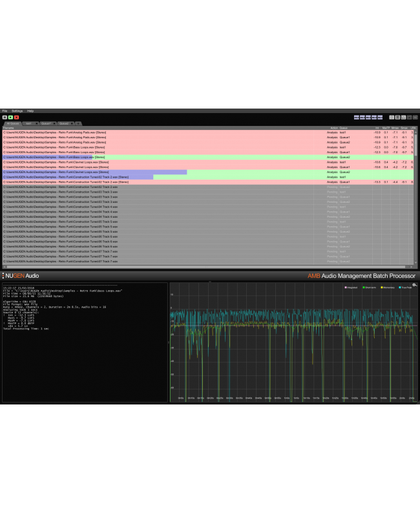Click the NUGEN Audio logo

pos(21,275)
